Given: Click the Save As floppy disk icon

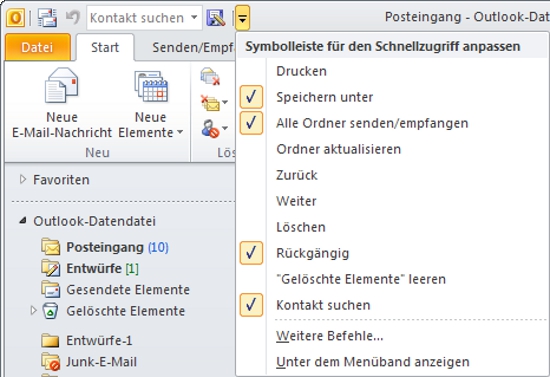Looking at the screenshot, I should pyautogui.click(x=216, y=18).
